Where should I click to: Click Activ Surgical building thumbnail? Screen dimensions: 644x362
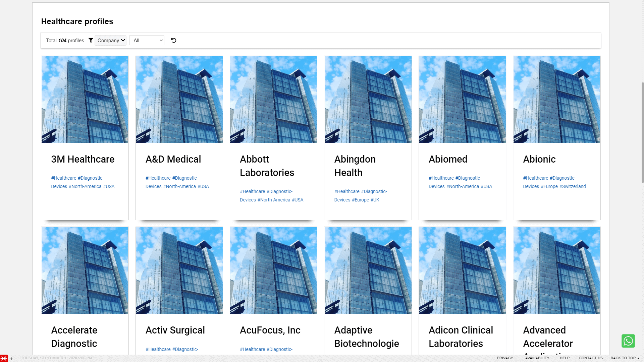[x=179, y=270]
